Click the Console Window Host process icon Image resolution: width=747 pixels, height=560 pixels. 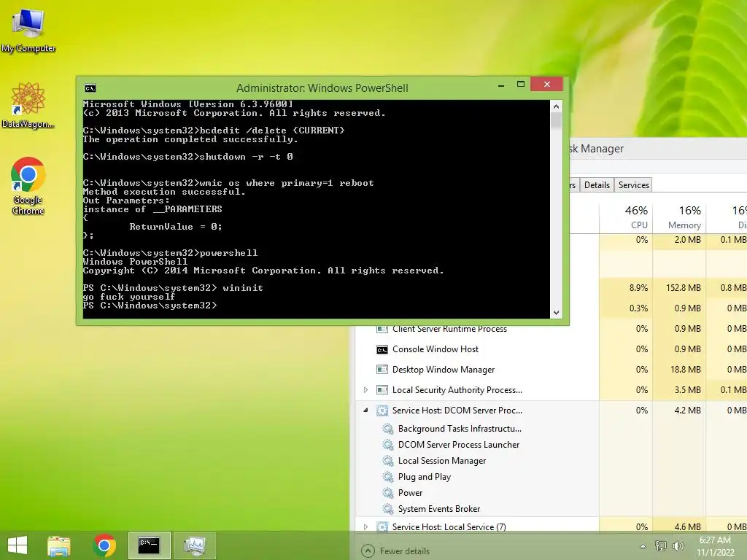(382, 350)
